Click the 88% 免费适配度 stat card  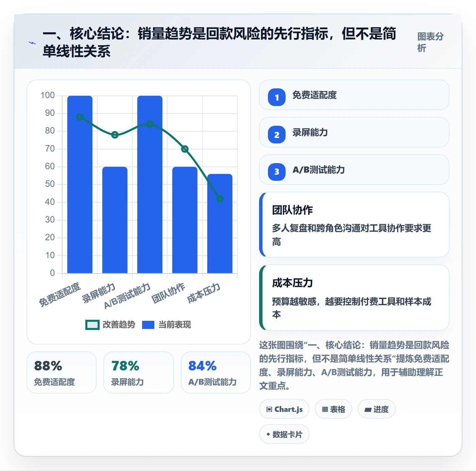62,372
